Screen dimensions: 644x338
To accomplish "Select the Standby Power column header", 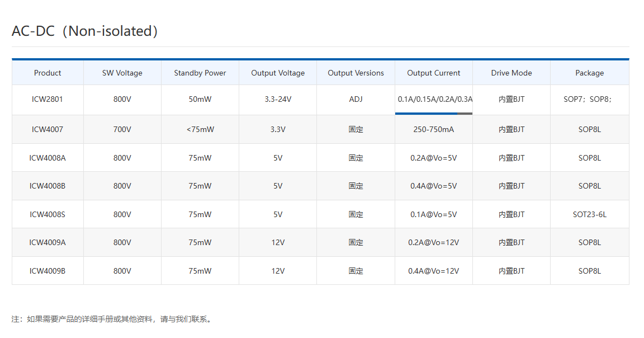I will pos(200,73).
